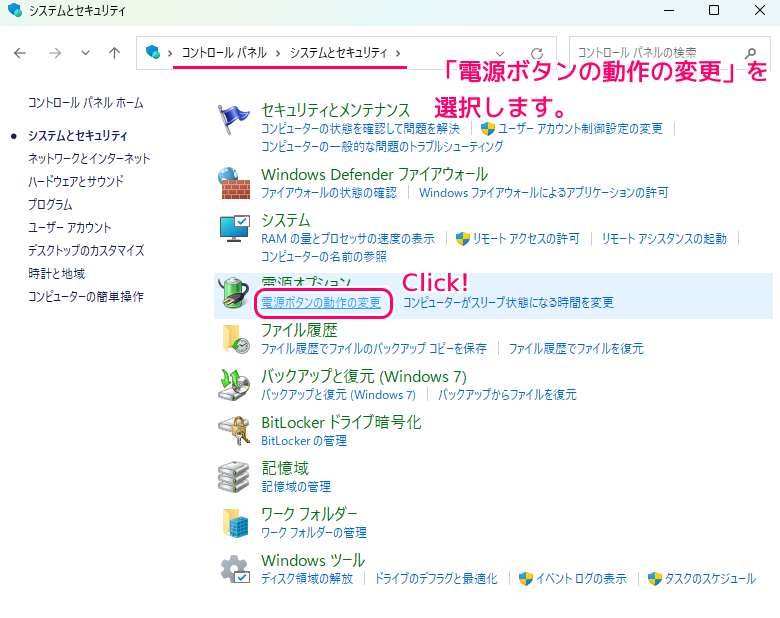The width and height of the screenshot is (780, 618).
Task: Open Windows Defender ファイアウォール heading
Action: (375, 174)
